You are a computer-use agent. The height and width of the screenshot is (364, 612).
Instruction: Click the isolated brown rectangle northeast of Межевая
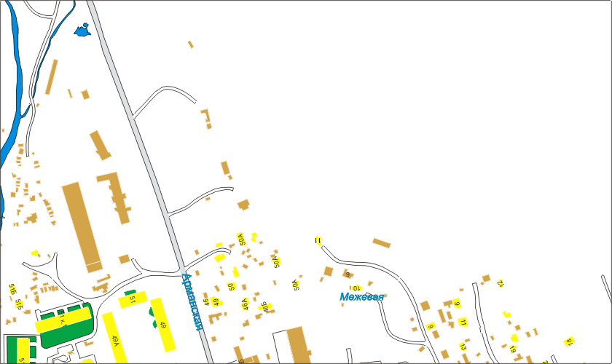point(382,242)
